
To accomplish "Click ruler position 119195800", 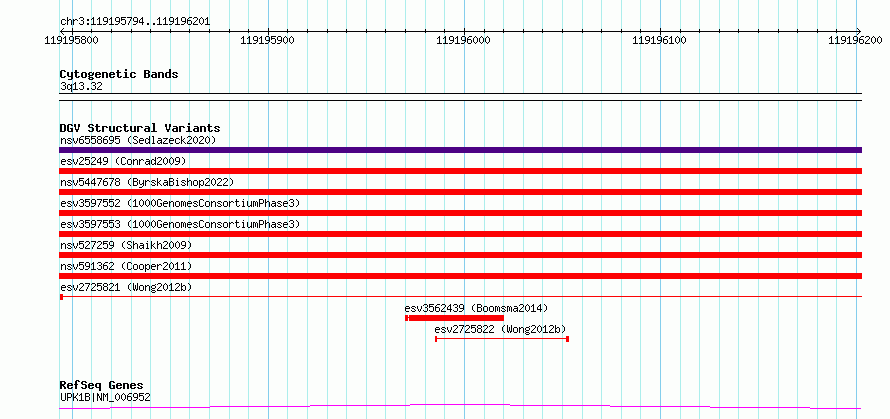I will (72, 41).
